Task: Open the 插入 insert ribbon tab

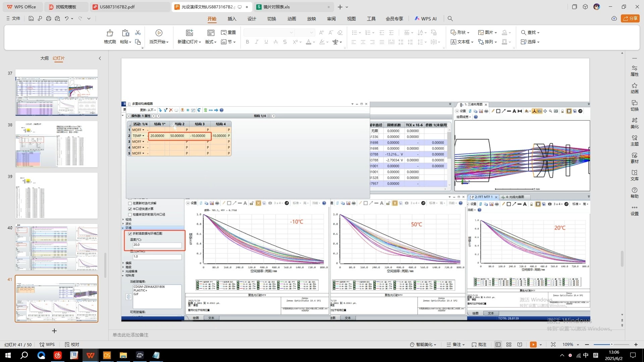Action: click(232, 19)
